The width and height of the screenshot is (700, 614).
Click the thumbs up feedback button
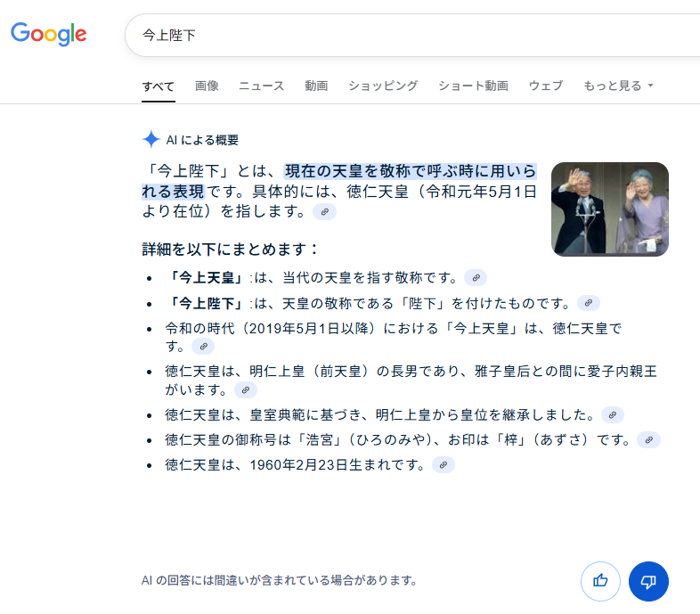click(600, 581)
